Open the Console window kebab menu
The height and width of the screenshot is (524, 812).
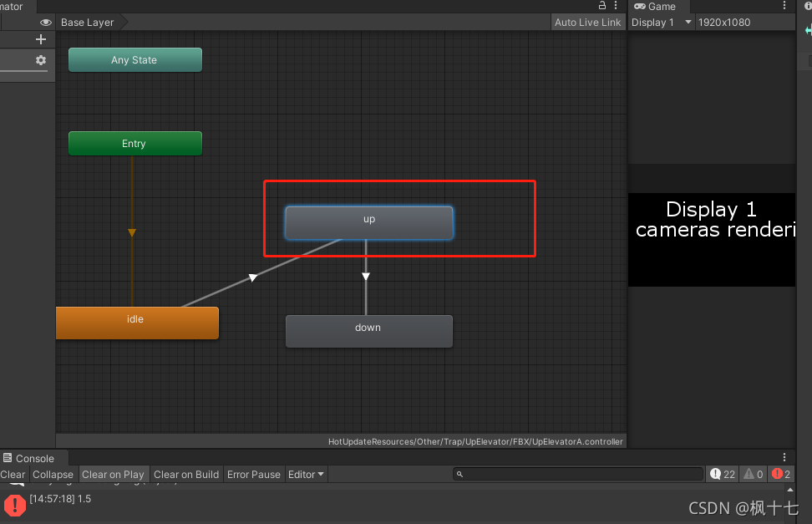coord(784,457)
